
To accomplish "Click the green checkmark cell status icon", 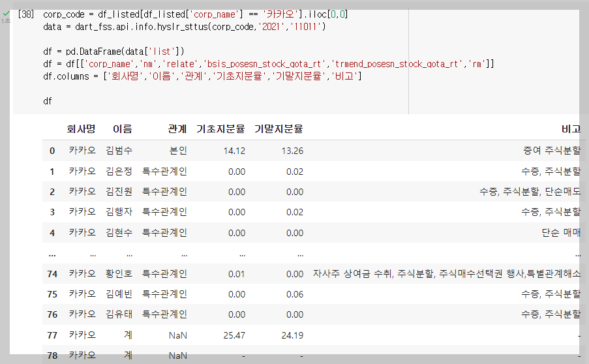I will 7,14.
